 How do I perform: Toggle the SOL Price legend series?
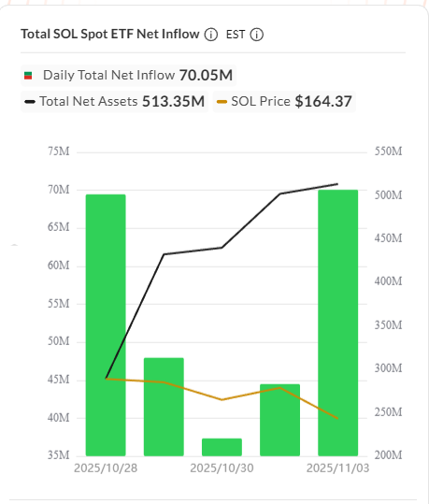click(284, 102)
